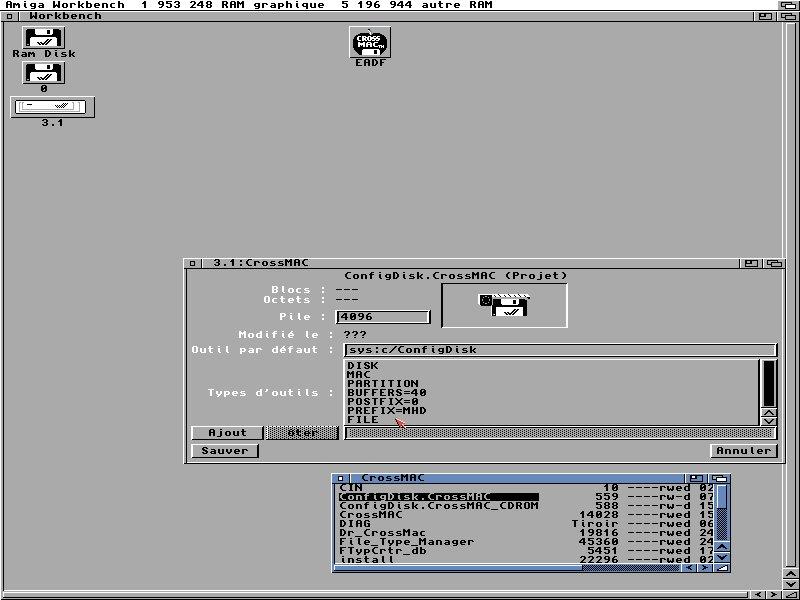Screen dimensions: 800x600
Task: Close the CrossMAC file list window
Action: click(341, 479)
